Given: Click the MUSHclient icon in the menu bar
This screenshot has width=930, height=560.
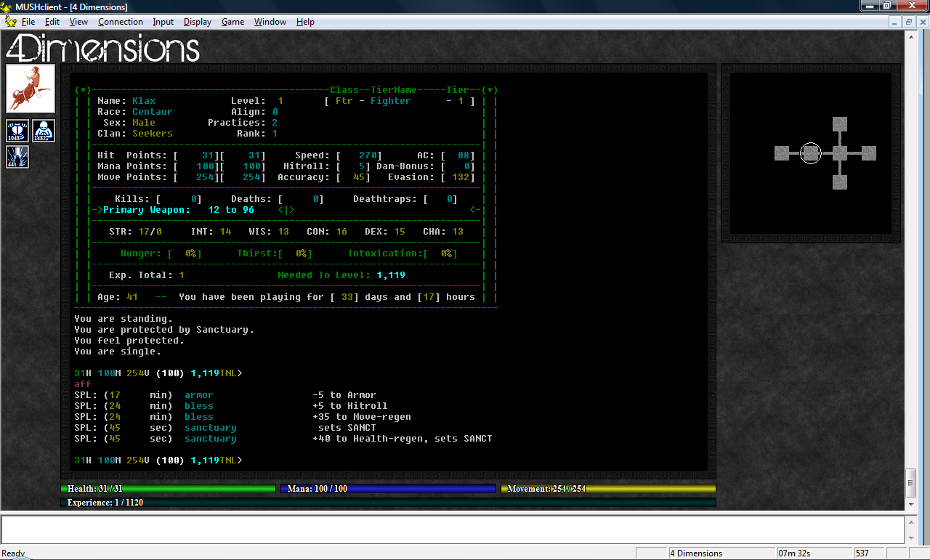Looking at the screenshot, I should pyautogui.click(x=11, y=22).
